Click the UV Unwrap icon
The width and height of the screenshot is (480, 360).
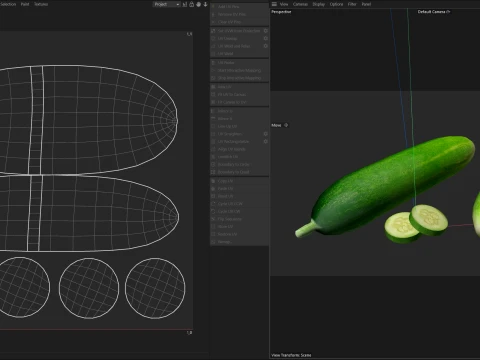click(x=213, y=38)
